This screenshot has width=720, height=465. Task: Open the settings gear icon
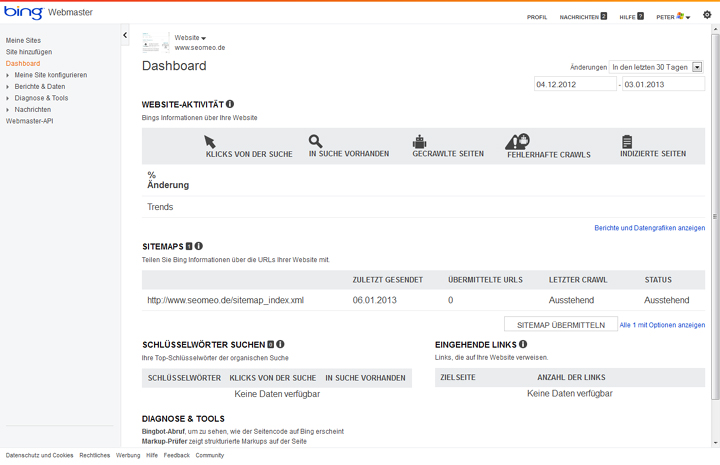[707, 15]
